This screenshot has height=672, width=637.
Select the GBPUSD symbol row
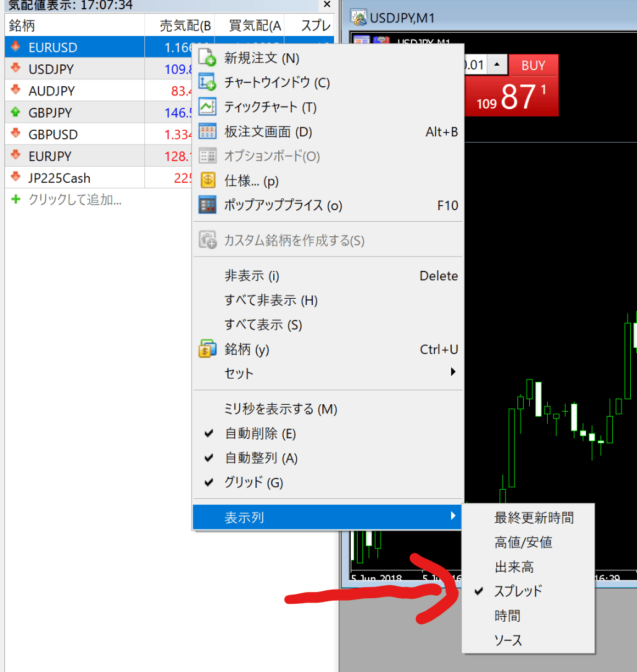click(x=99, y=134)
